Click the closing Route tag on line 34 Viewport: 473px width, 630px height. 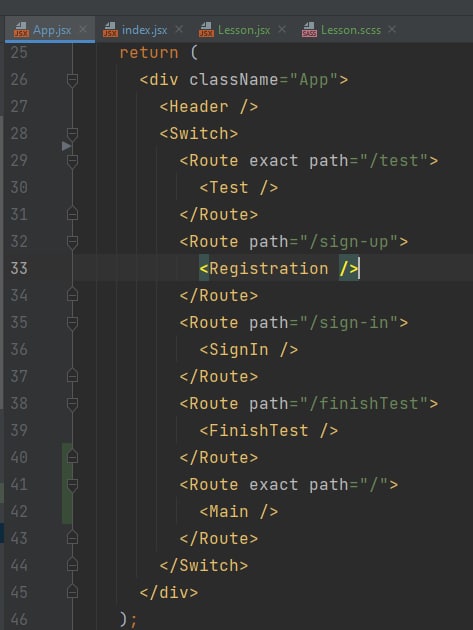tap(219, 295)
